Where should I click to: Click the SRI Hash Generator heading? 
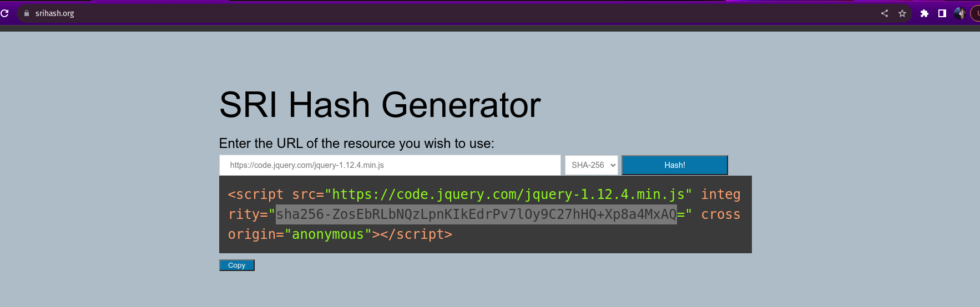click(x=380, y=105)
